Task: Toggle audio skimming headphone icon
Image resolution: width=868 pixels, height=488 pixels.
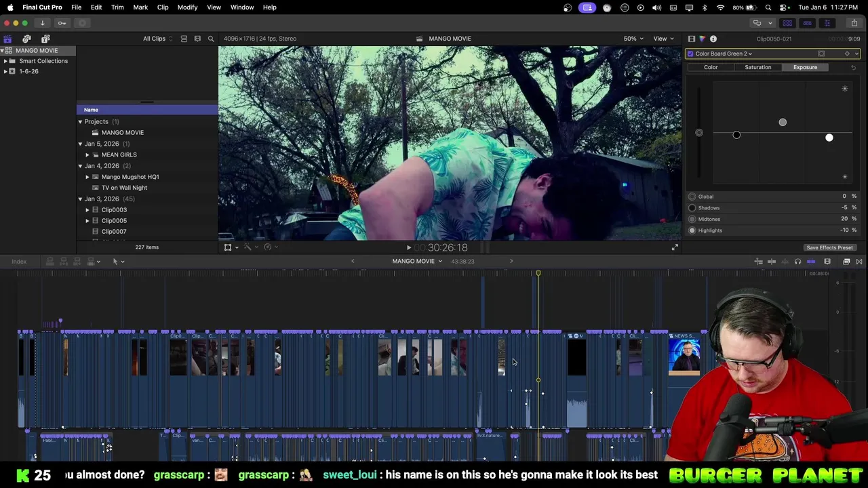Action: click(797, 262)
